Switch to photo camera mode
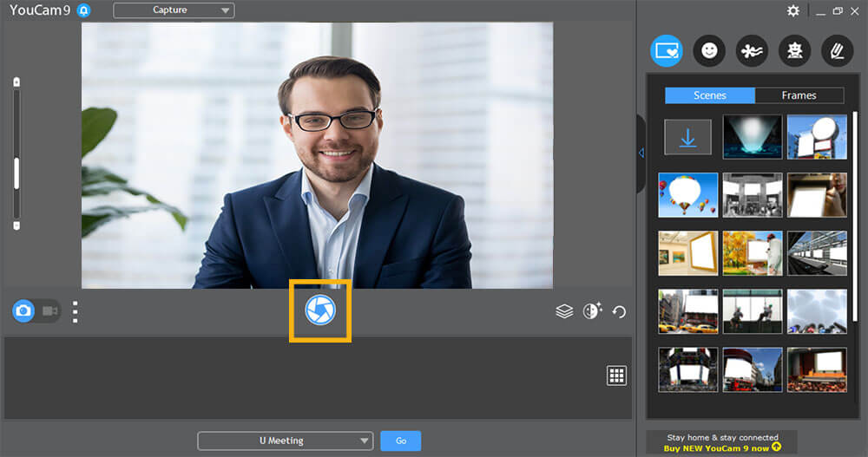The width and height of the screenshot is (868, 457). click(23, 310)
